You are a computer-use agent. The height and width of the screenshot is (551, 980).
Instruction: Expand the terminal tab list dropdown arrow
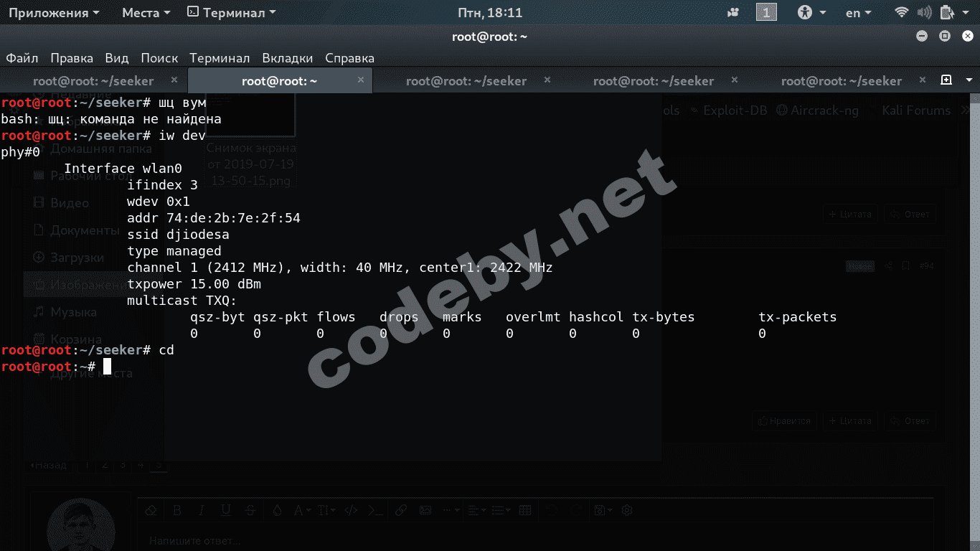point(968,80)
